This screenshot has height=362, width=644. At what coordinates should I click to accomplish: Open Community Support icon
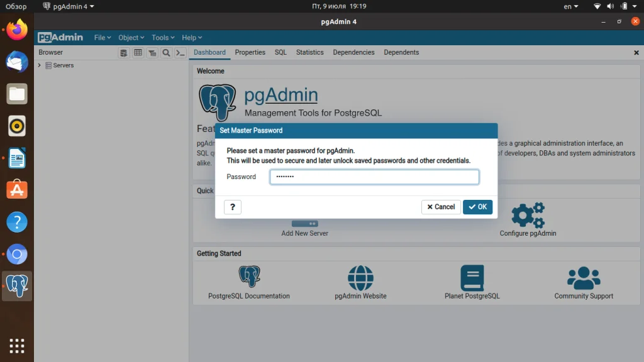584,277
